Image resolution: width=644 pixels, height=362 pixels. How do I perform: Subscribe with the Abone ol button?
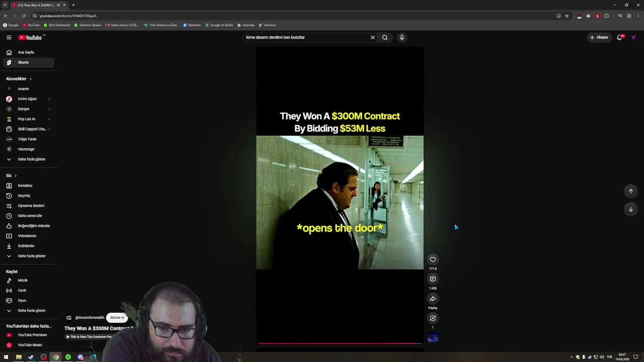(x=117, y=318)
